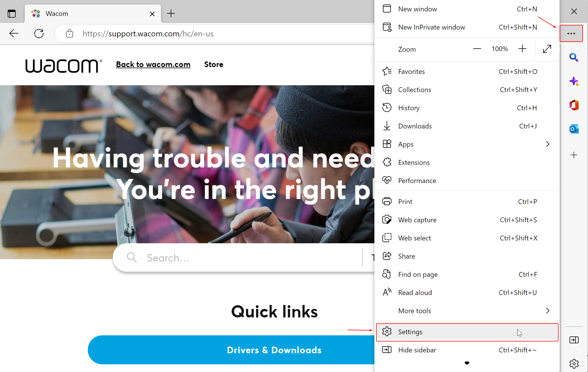View site permissions via the lock icon
Viewport: 588px width, 372px height.
69,33
